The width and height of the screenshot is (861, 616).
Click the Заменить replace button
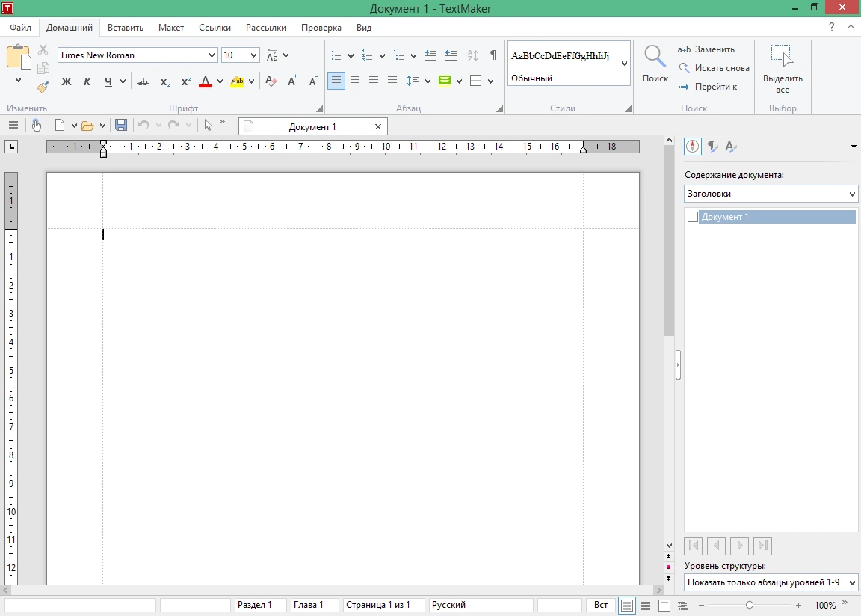pos(706,49)
